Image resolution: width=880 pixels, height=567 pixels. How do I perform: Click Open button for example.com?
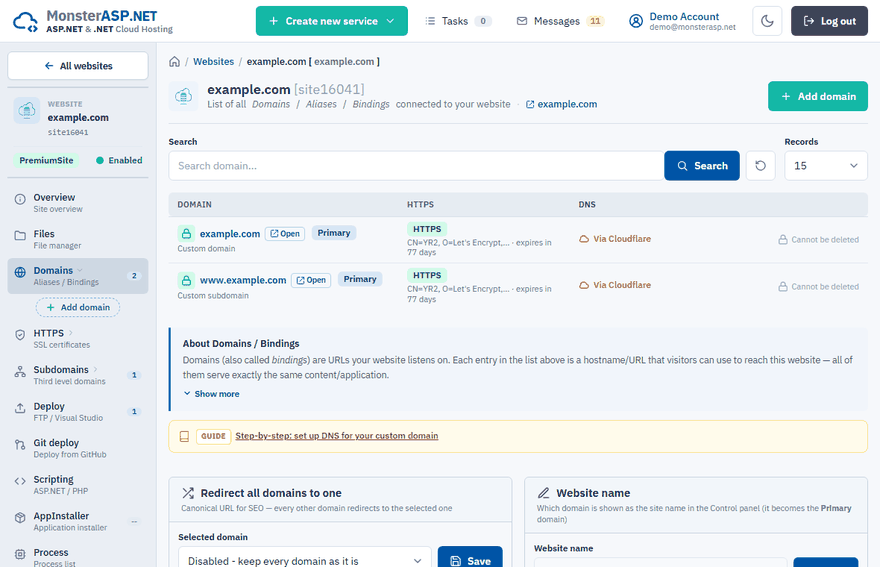[x=285, y=234]
